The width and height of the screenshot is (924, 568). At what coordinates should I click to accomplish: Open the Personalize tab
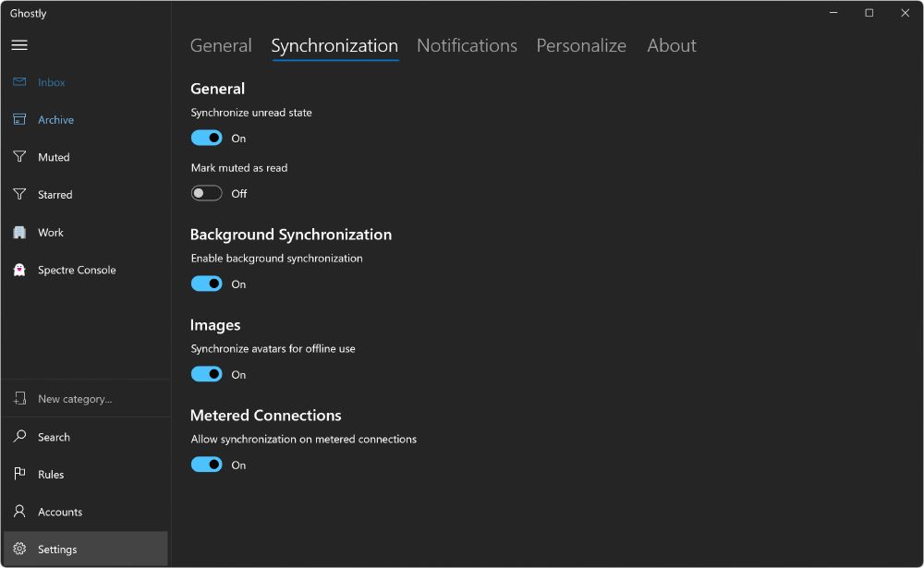[581, 45]
